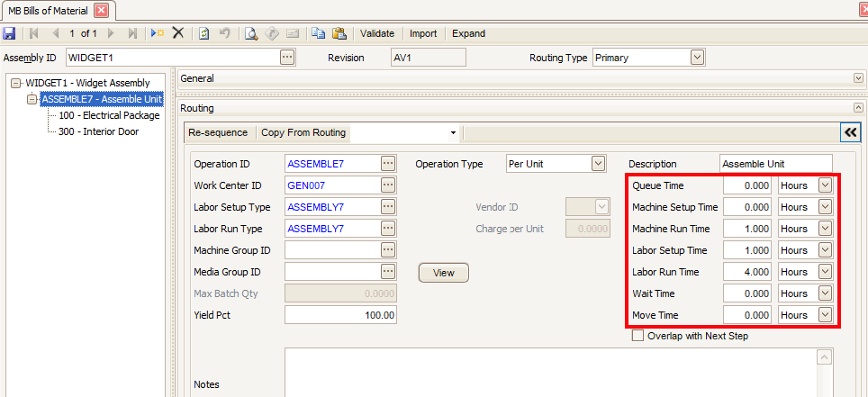Open the Operation Type dropdown

[598, 164]
